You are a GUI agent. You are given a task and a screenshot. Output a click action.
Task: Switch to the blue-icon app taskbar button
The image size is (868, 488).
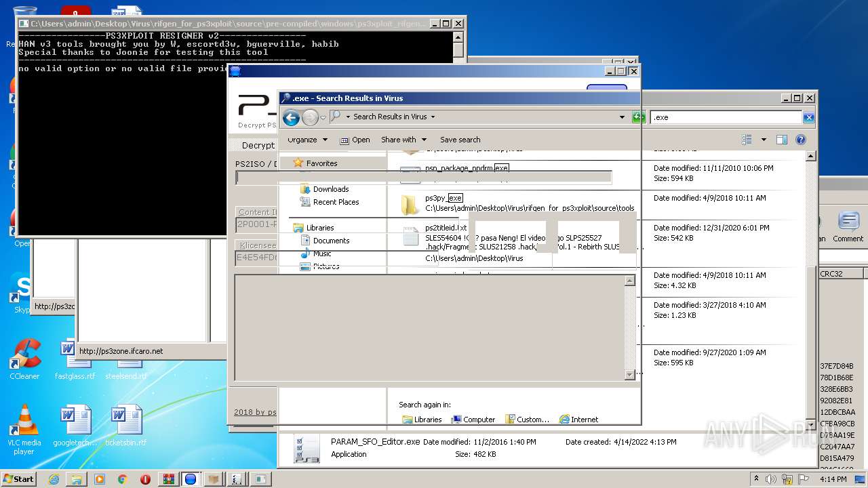(191, 479)
